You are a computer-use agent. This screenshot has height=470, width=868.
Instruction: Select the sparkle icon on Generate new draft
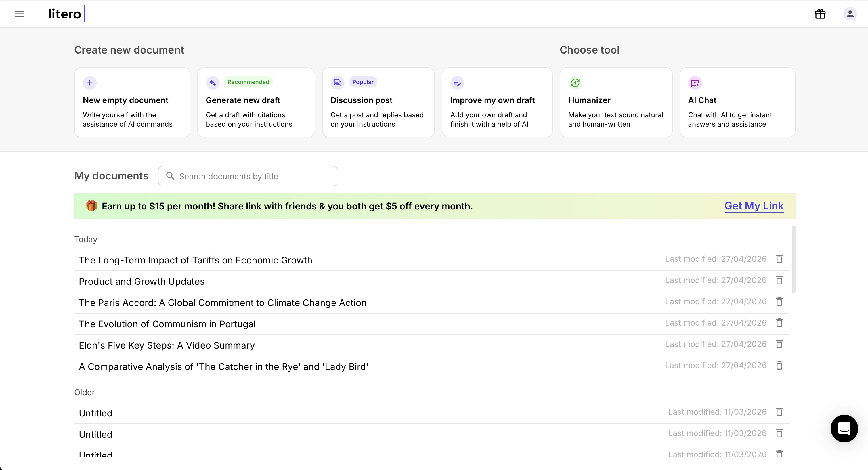212,82
